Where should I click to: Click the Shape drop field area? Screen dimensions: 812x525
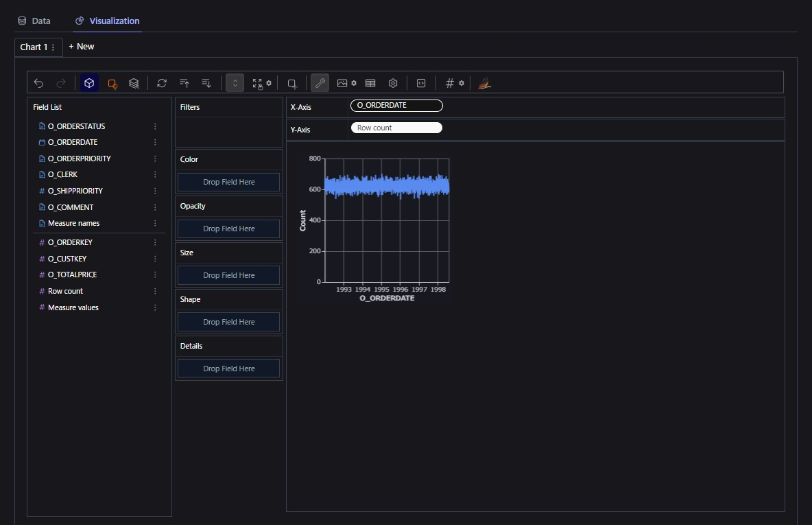[x=229, y=322]
